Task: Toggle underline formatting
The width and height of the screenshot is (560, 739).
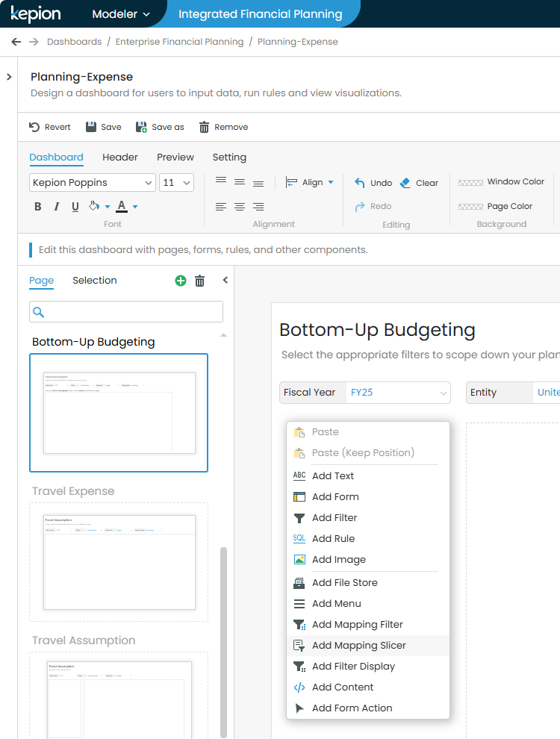Action: [75, 207]
